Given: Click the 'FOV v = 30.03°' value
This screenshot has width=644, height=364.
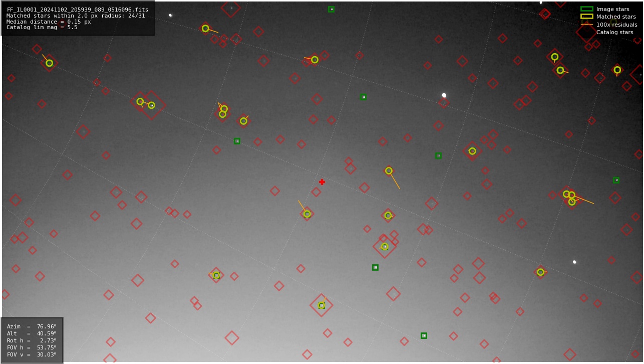Looking at the screenshot, I should (x=32, y=354).
